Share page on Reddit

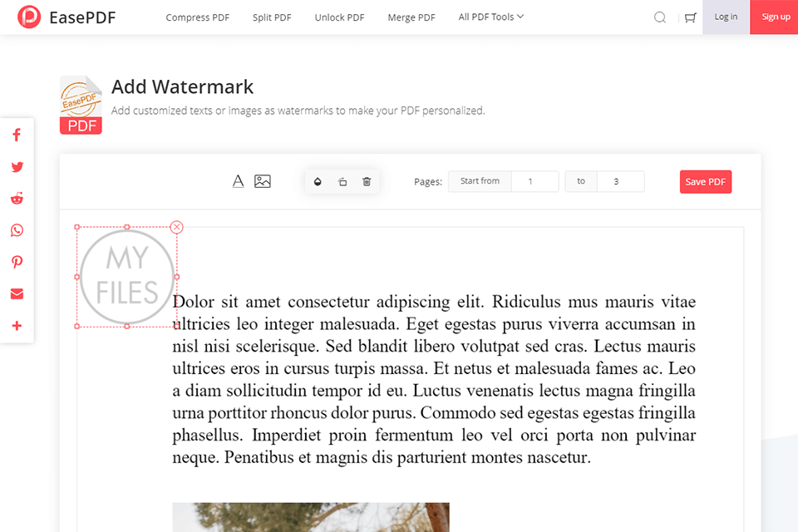(x=17, y=199)
